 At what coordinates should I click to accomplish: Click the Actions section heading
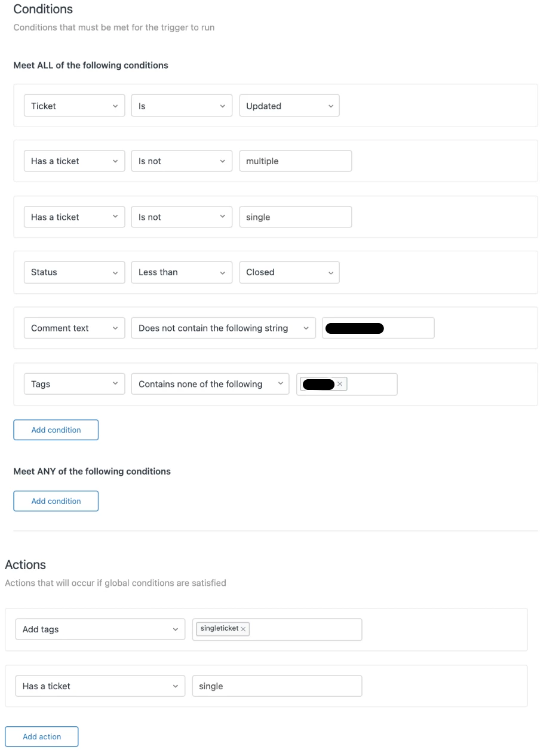(x=26, y=565)
